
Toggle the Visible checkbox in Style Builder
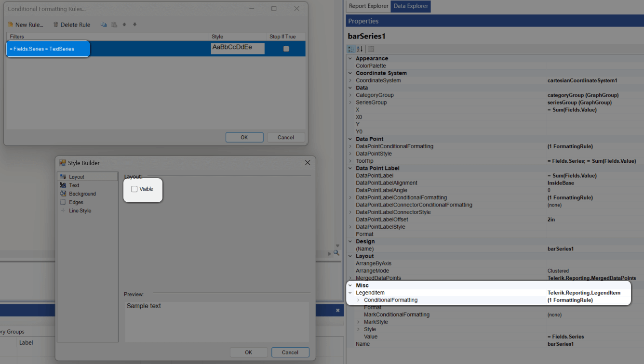pos(134,189)
